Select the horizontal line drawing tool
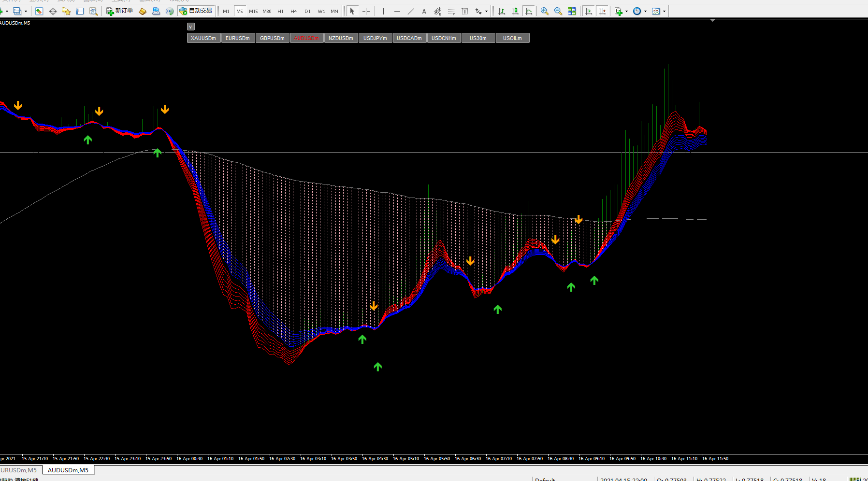Image resolution: width=868 pixels, height=481 pixels. pyautogui.click(x=397, y=11)
